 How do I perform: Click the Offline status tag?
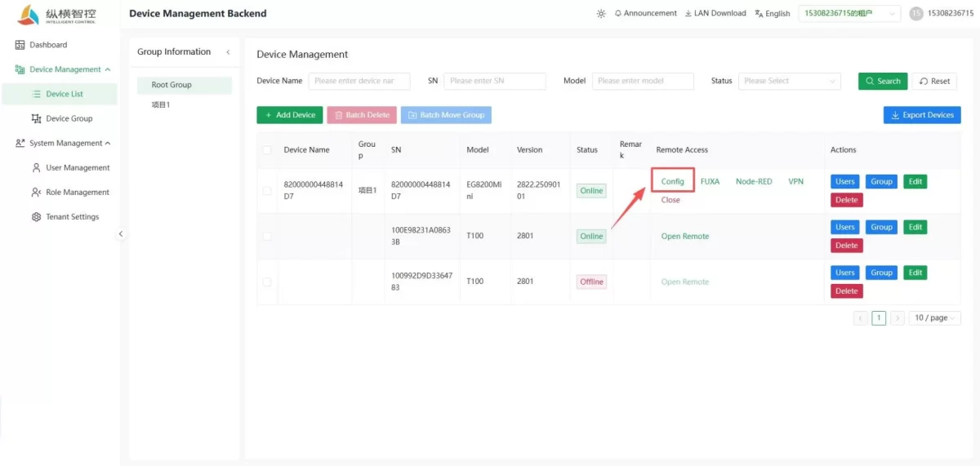591,282
